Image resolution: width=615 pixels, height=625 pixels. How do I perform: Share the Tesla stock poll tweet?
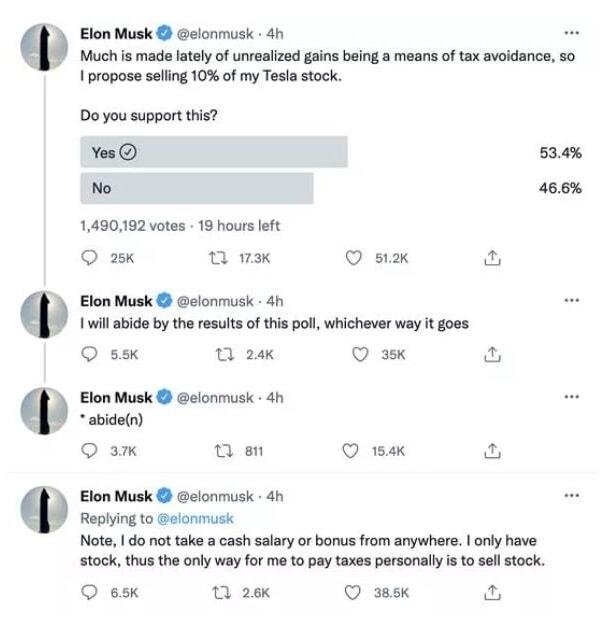pyautogui.click(x=491, y=258)
